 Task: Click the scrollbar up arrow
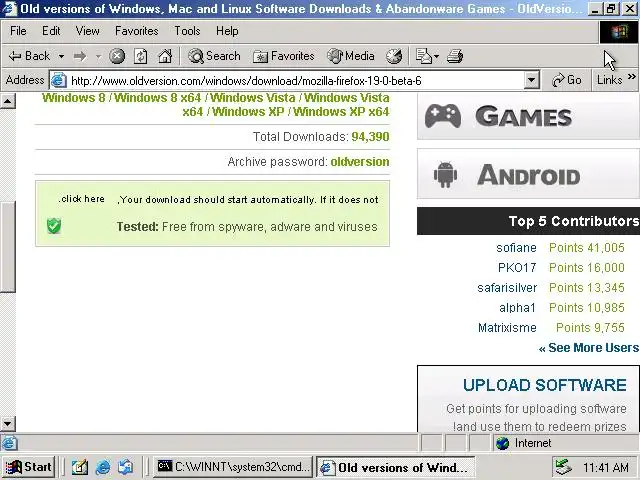coord(8,100)
